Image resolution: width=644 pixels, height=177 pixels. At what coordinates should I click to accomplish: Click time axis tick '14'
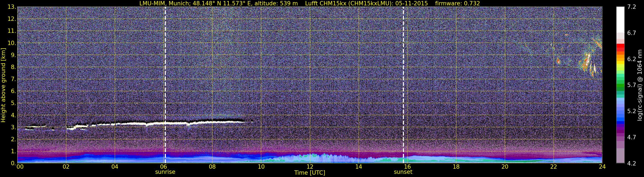tap(358, 167)
